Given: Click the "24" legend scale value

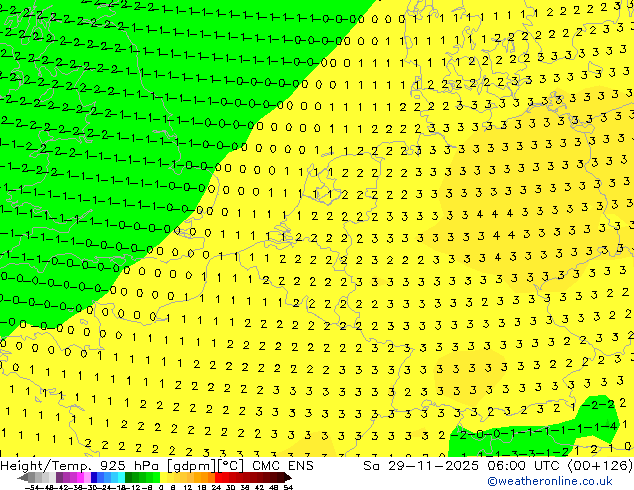Looking at the screenshot, I should point(216,488).
